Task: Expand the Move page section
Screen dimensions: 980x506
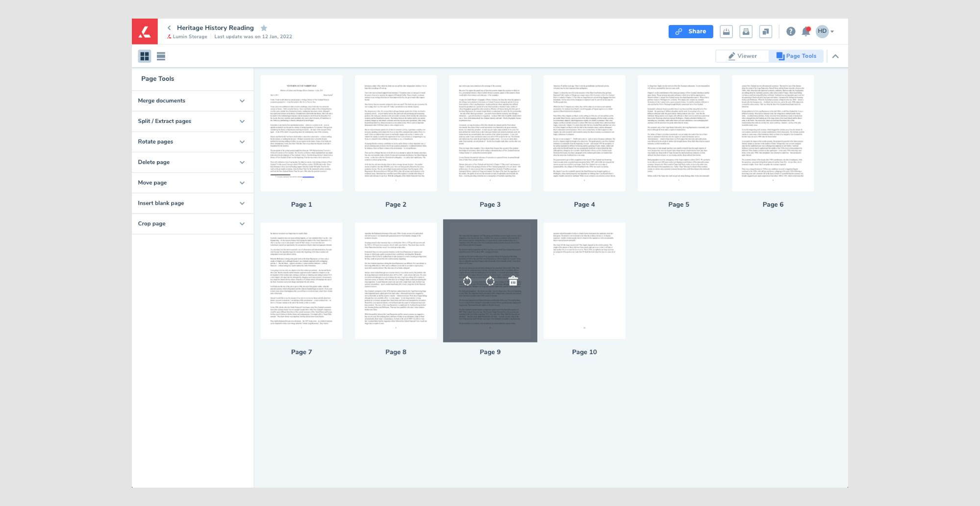Action: tap(193, 183)
